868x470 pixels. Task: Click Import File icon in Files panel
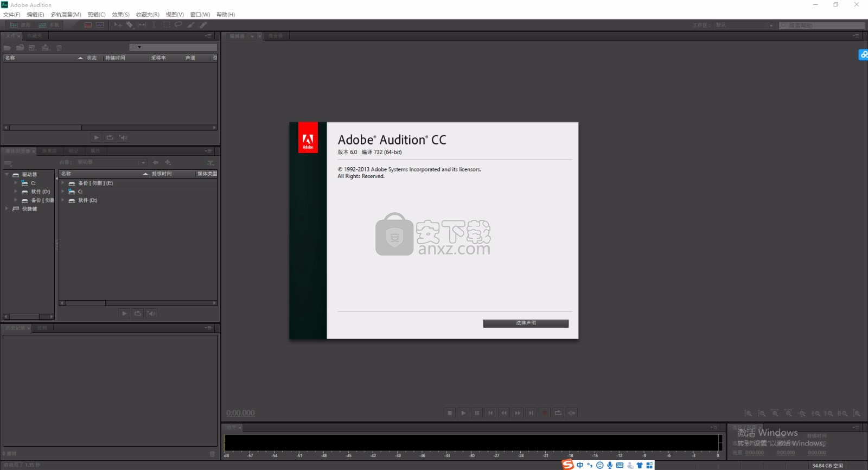click(x=20, y=48)
